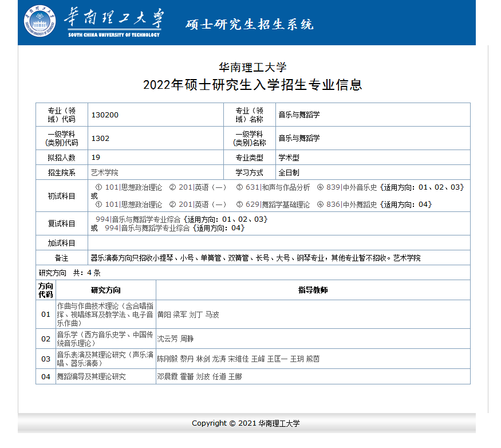
Task: Click 201|英语（一） in the 629 exam line
Action: tap(203, 205)
